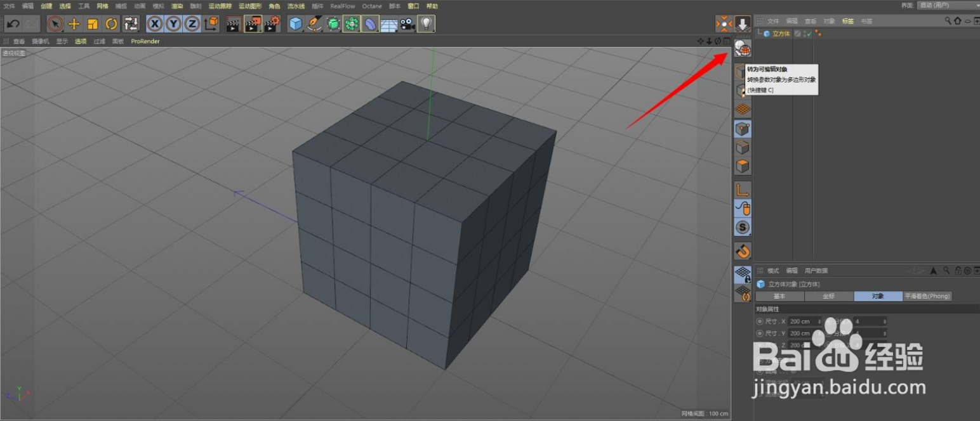Screen dimensions: 980x421
Task: Toggle X axis lock
Action: click(155, 24)
